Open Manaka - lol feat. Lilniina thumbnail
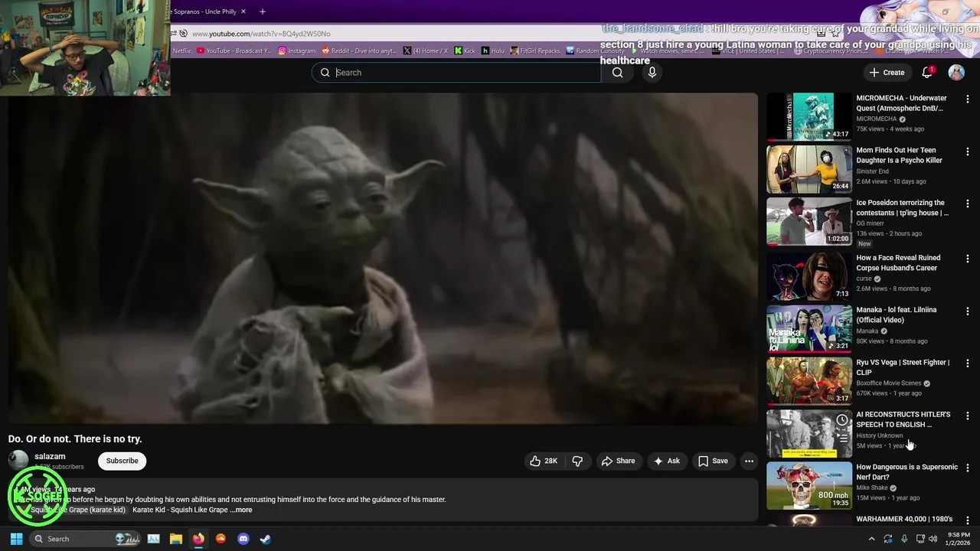 809,329
